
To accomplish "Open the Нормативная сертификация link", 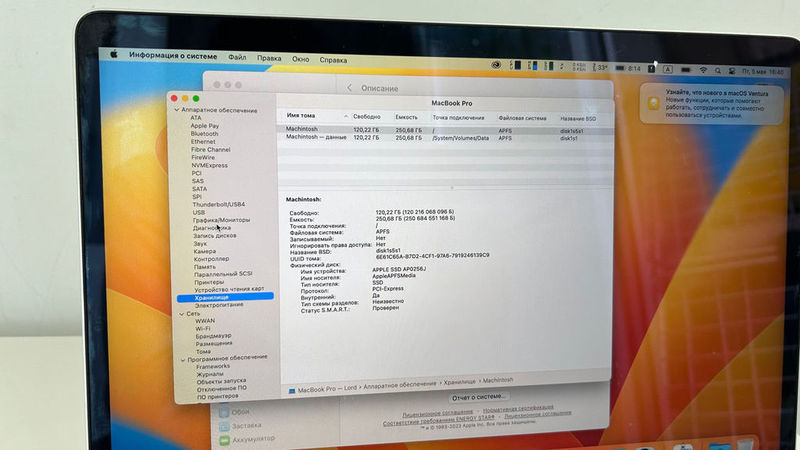I will click(x=518, y=408).
